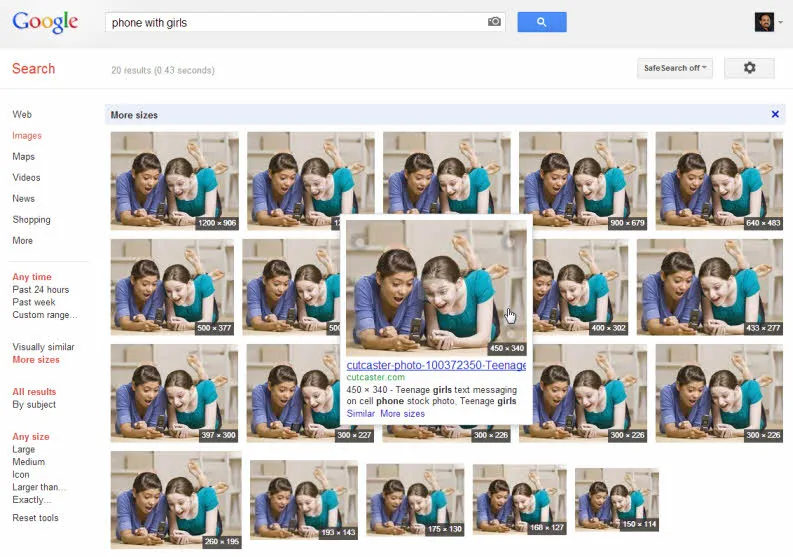Select Shopping in the left sidebar
Viewport: 793px width, 557px height.
31,220
